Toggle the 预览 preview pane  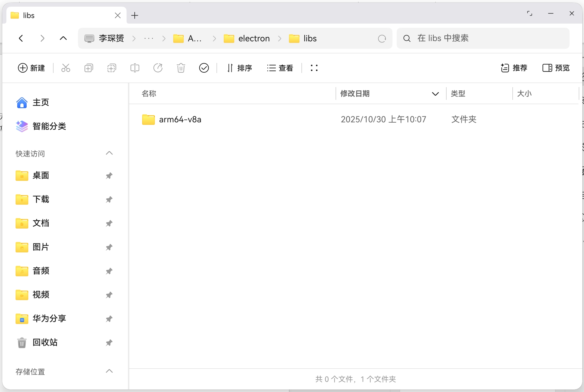556,68
